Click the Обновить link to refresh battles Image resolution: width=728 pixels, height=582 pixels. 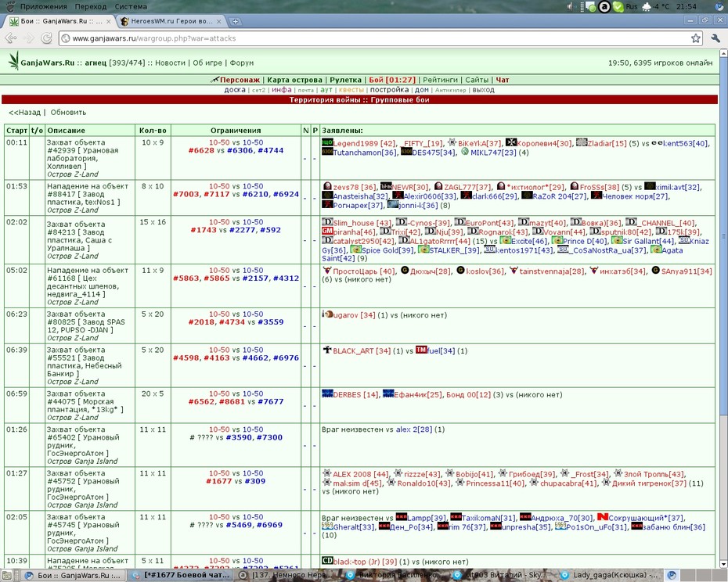[68, 113]
